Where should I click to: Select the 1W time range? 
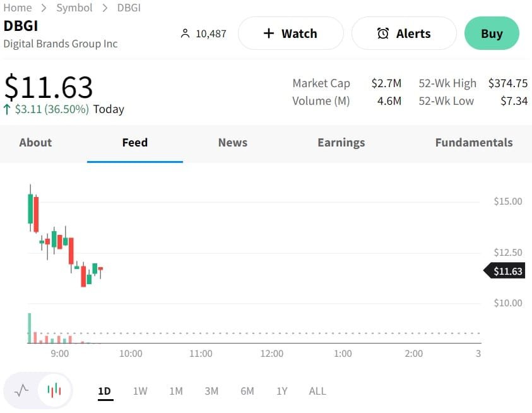[140, 391]
